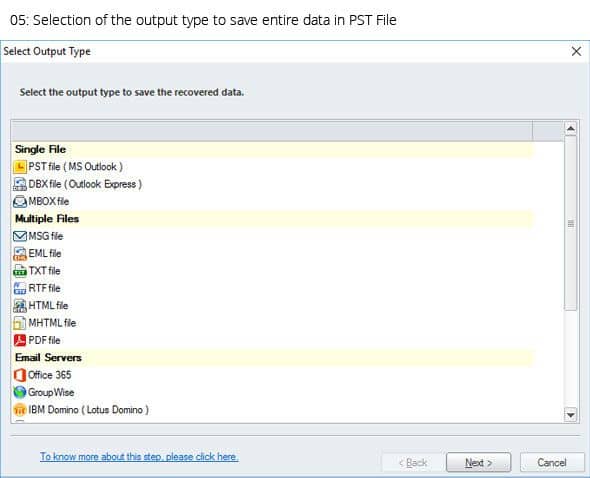The width and height of the screenshot is (590, 478).
Task: Click the RTF file icon
Action: pos(20,288)
